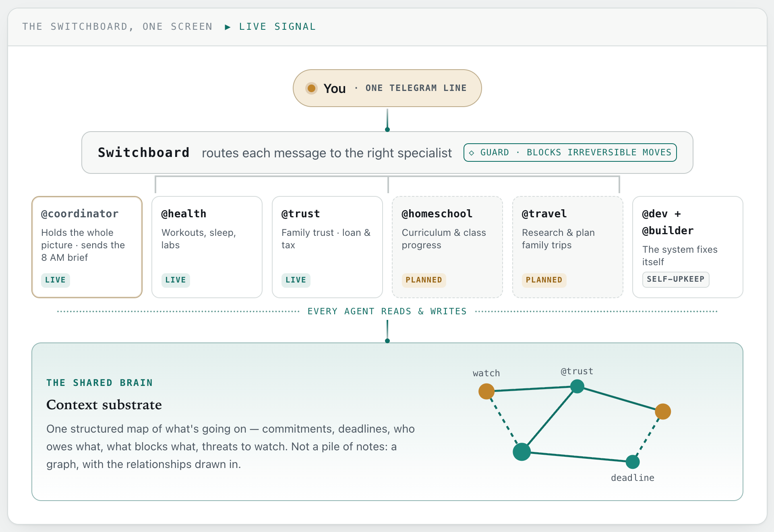Screen dimensions: 774x532
Task: Click the @dev + @builder heading
Action: click(x=668, y=222)
